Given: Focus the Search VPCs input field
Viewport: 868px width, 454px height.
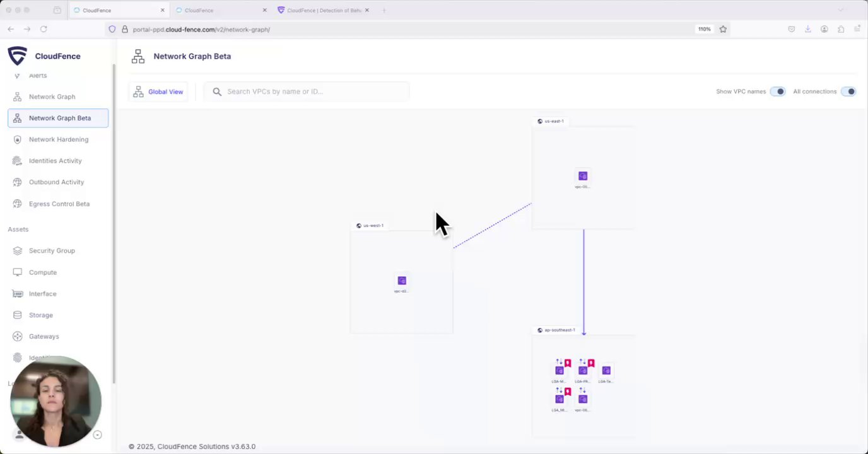Looking at the screenshot, I should [307, 91].
